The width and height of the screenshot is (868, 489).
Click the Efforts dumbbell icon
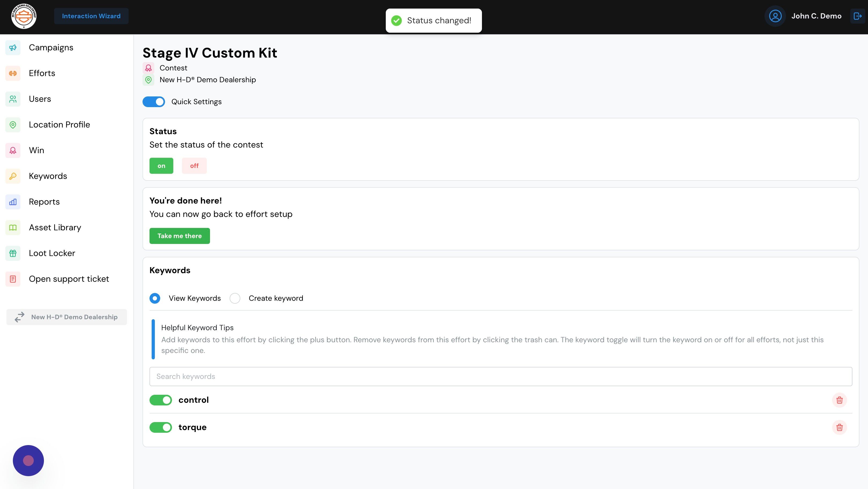click(13, 73)
